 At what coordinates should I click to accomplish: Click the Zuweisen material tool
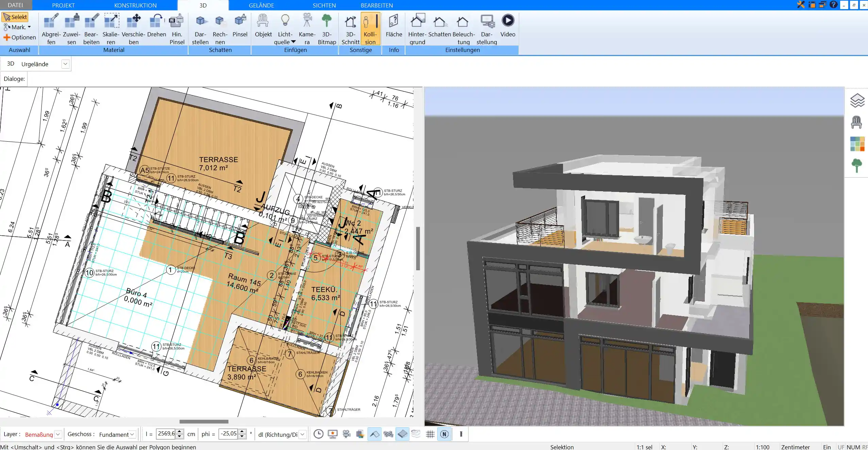click(x=72, y=29)
